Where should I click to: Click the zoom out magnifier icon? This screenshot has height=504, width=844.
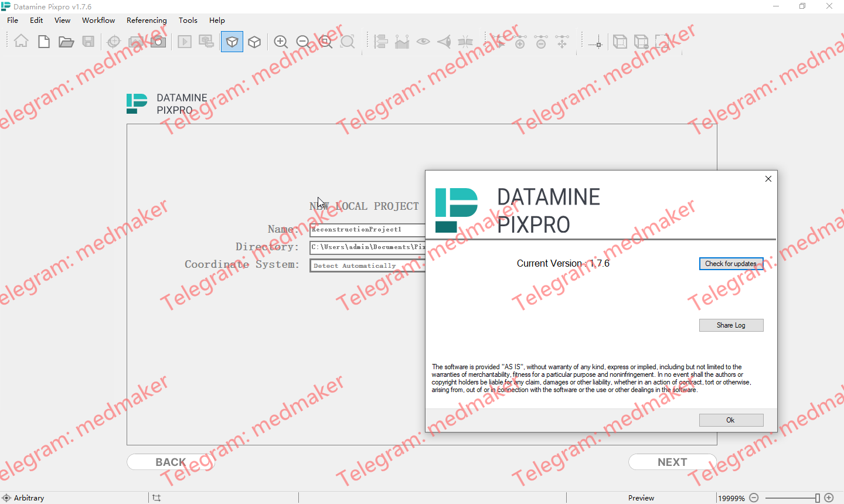pyautogui.click(x=303, y=42)
